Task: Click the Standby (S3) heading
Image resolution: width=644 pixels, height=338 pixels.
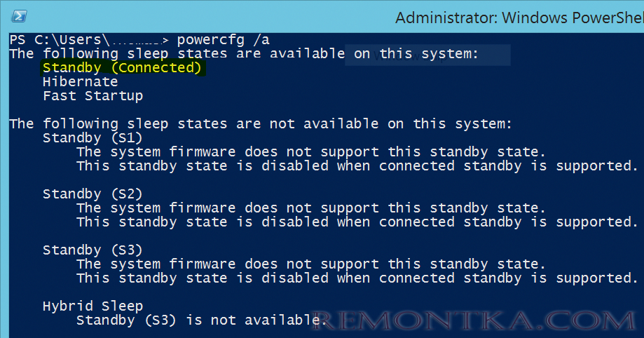Action: tap(93, 250)
